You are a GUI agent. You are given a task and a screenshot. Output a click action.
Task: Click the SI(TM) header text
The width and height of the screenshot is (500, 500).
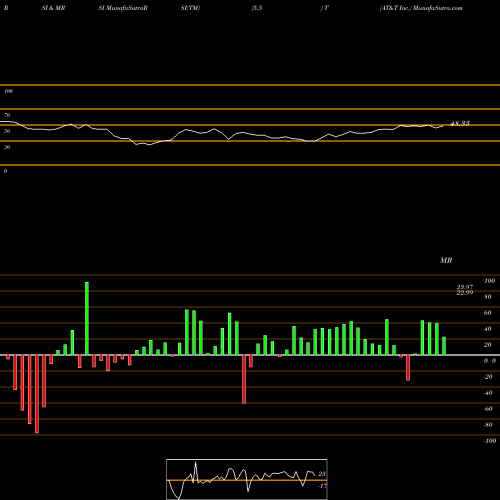pos(190,8)
